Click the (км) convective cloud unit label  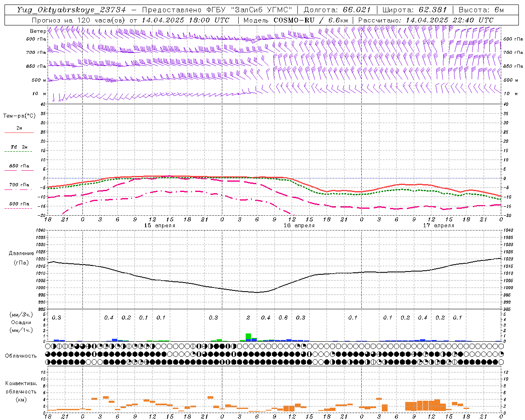(x=21, y=399)
